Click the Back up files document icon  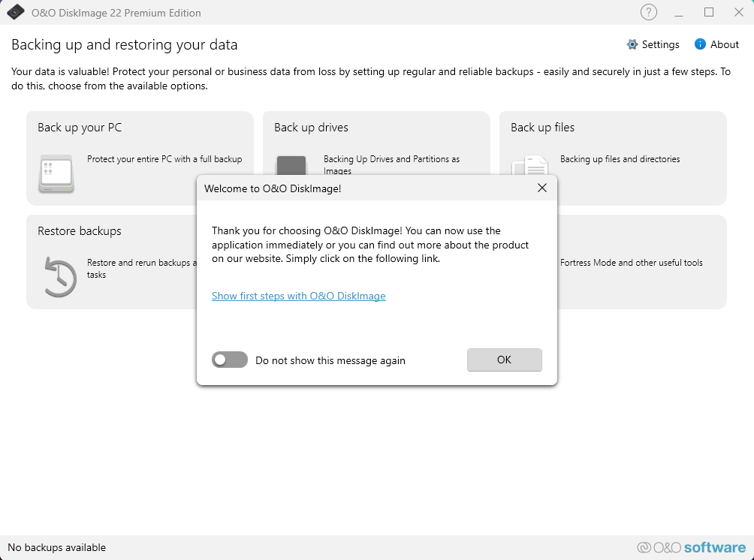pyautogui.click(x=530, y=166)
